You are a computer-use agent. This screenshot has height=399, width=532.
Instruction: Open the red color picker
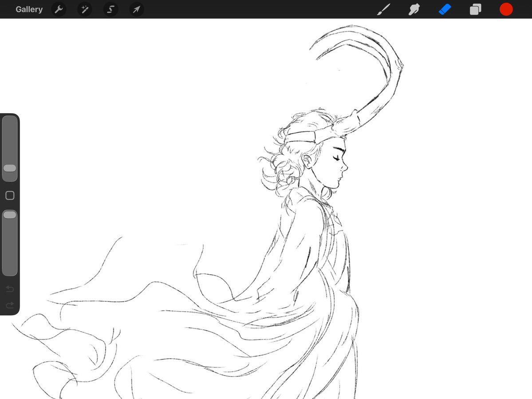[x=506, y=9]
